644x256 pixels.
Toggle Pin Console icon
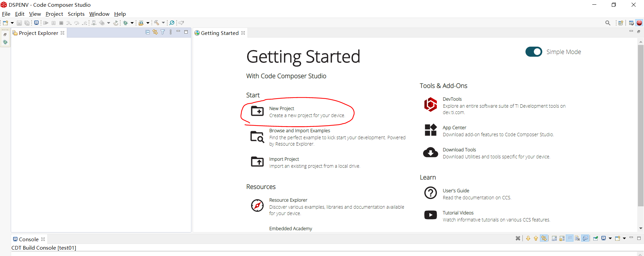596,238
